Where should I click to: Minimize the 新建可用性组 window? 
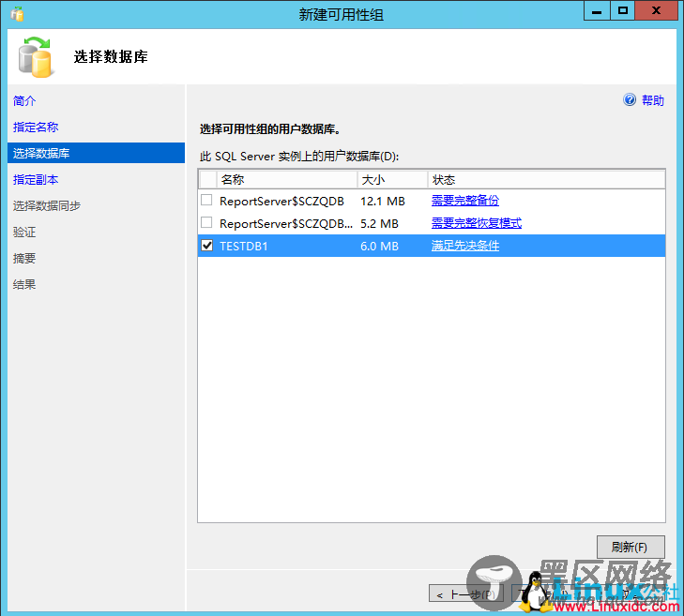pos(597,11)
